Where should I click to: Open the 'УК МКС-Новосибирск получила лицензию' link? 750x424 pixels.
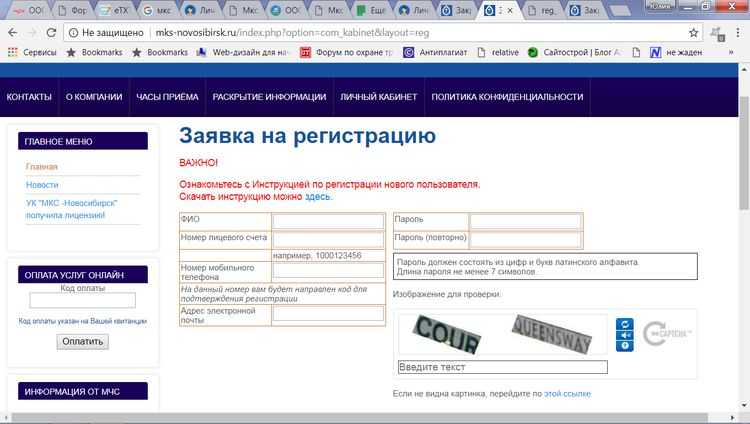pos(71,209)
